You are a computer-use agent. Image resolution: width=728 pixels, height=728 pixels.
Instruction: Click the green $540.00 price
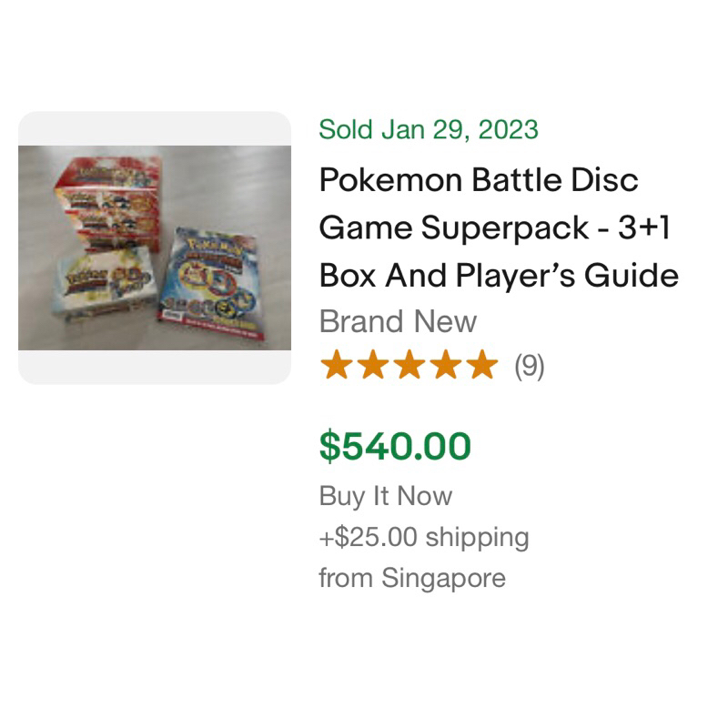click(395, 446)
